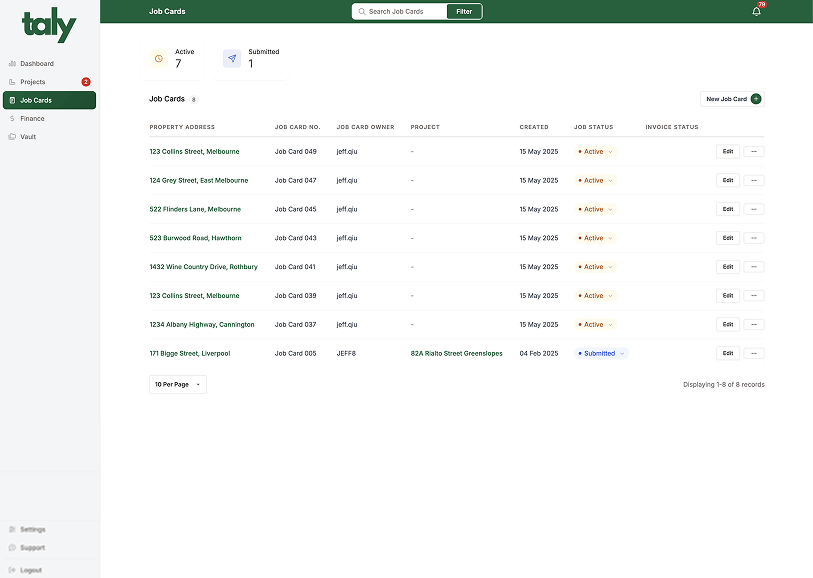Image resolution: width=813 pixels, height=578 pixels.
Task: Open more options for Job Card 037
Action: point(753,325)
